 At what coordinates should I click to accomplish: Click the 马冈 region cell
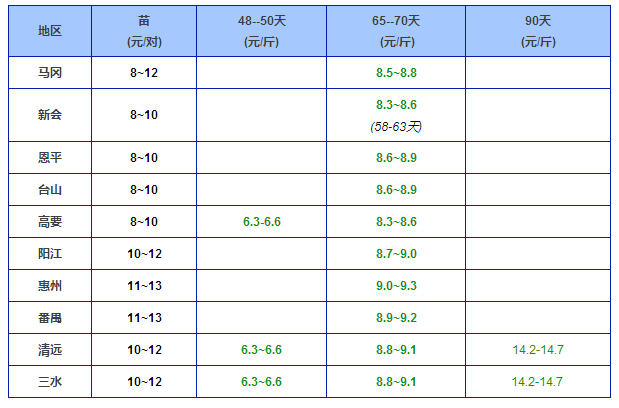50,73
